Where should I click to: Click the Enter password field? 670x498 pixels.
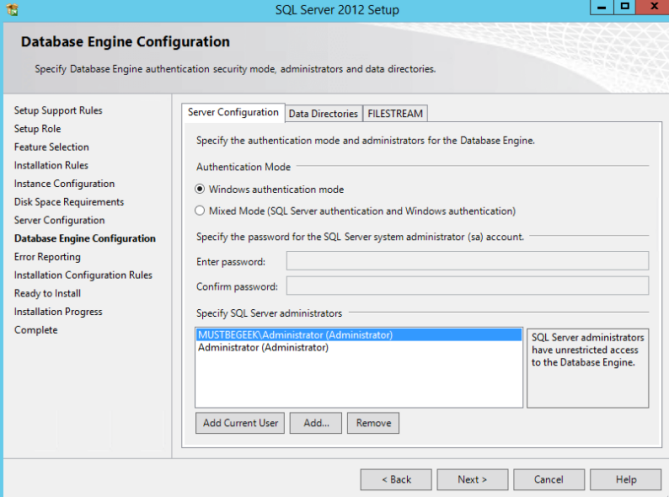pyautogui.click(x=467, y=261)
